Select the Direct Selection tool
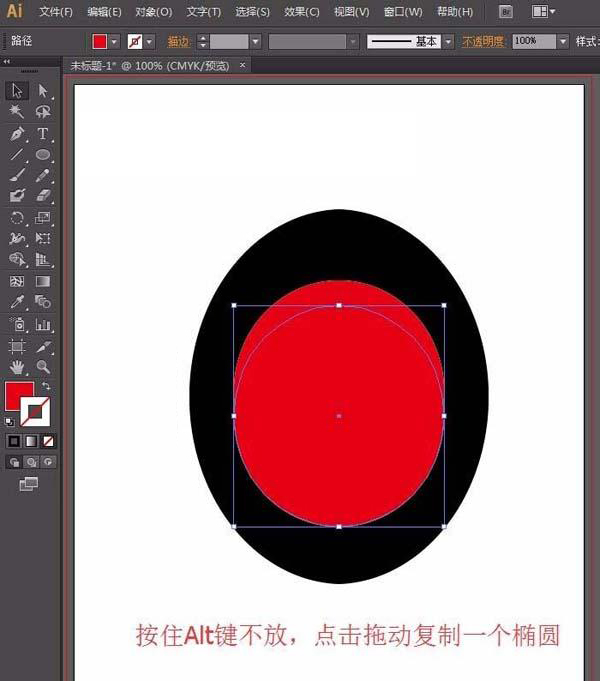Image resolution: width=600 pixels, height=681 pixels. coord(43,90)
